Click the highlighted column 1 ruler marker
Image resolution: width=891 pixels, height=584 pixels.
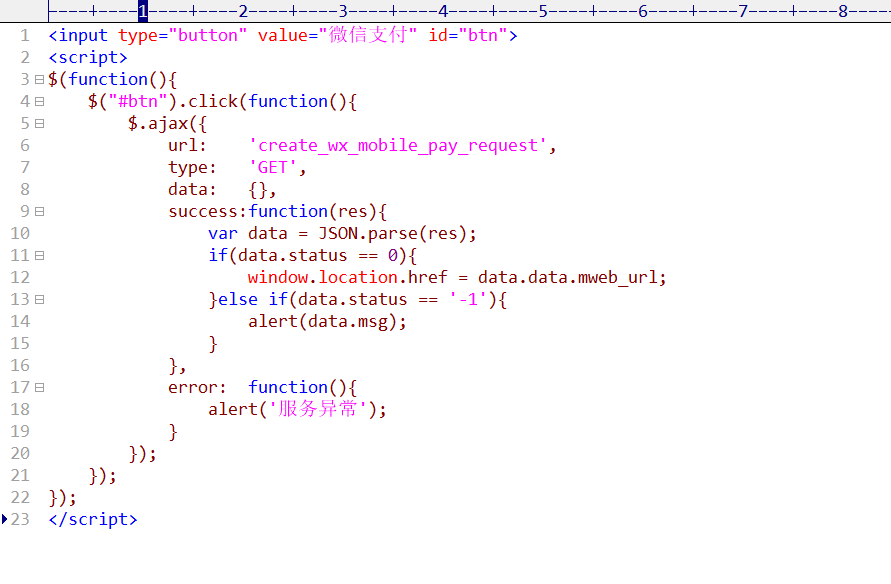pyautogui.click(x=143, y=11)
